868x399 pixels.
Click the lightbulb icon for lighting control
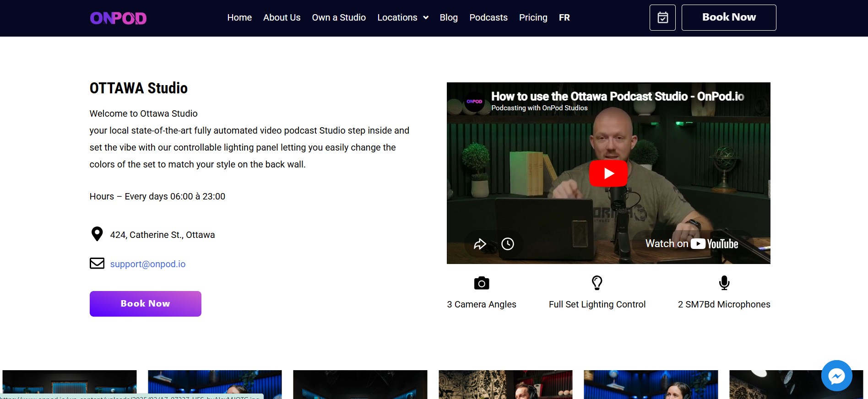[597, 283]
